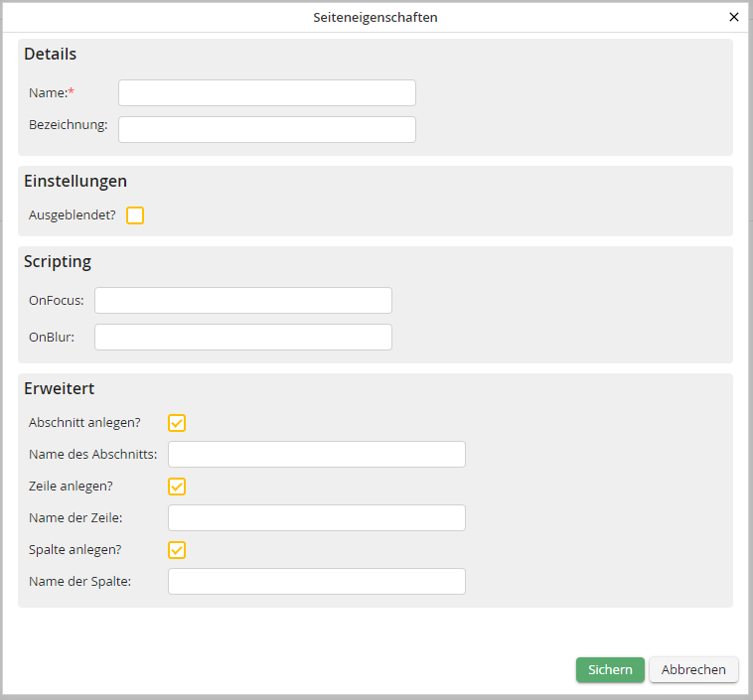This screenshot has width=753, height=700.
Task: Click the OnFocus script input field
Action: (x=242, y=301)
